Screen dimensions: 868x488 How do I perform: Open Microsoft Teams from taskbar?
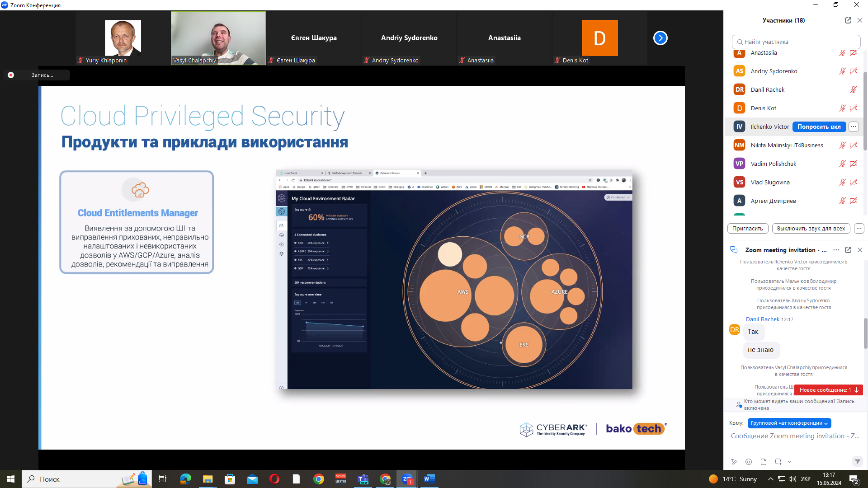pyautogui.click(x=363, y=479)
